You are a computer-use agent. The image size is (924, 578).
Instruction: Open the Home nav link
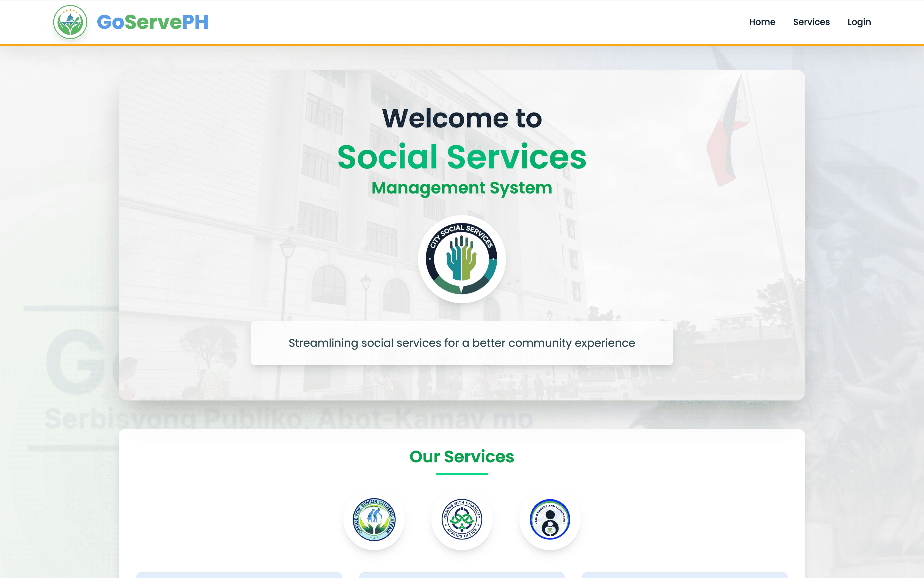[762, 22]
